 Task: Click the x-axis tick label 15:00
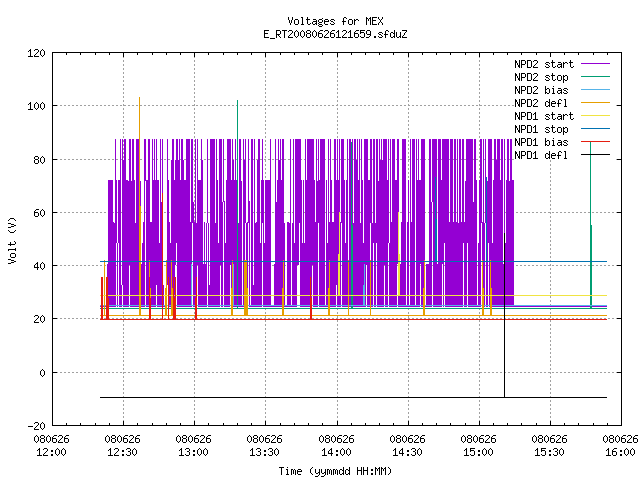tap(478, 452)
